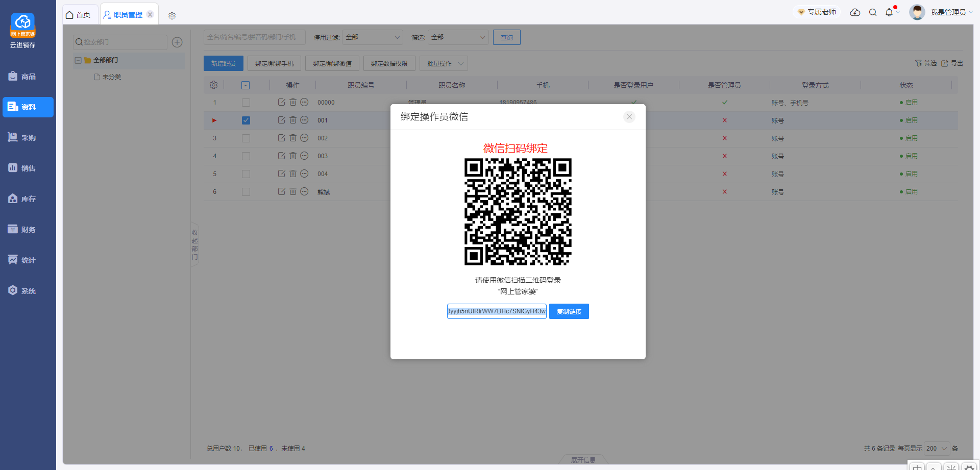Close the 职员管理 tab
Screen dimensions: 980x470
150,14
